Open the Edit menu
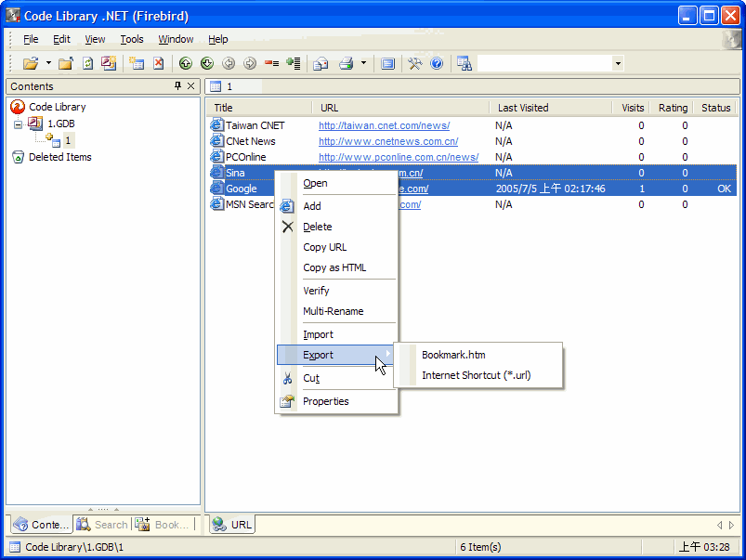This screenshot has width=746, height=560. pyautogui.click(x=61, y=39)
